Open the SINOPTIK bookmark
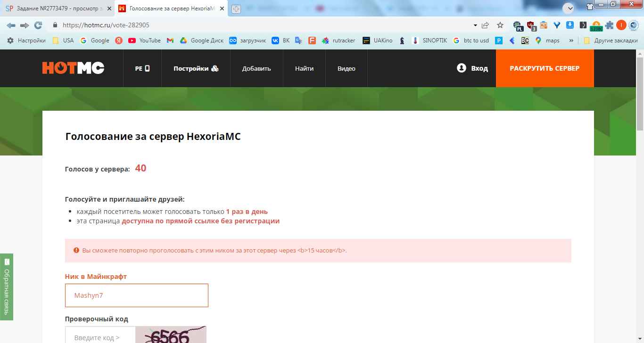644x343 pixels. [429, 41]
